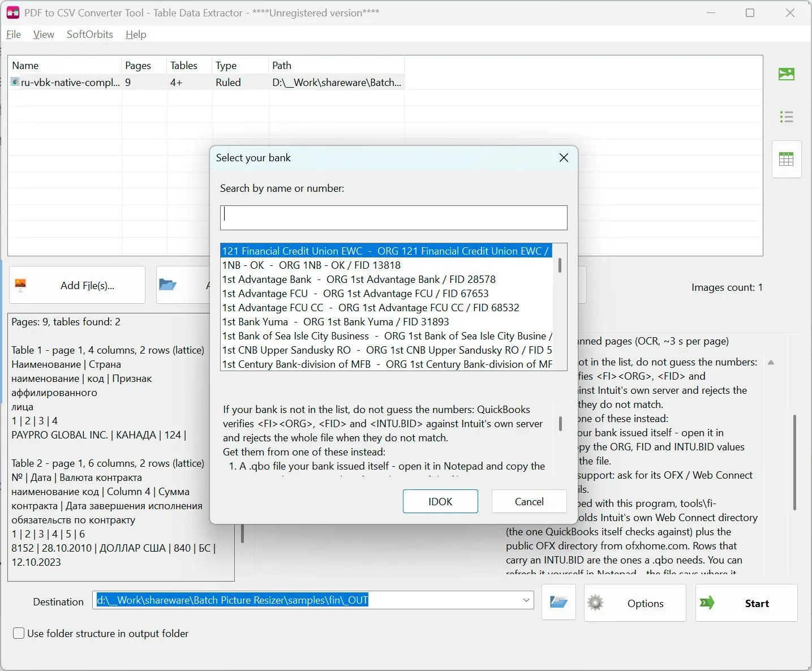Image resolution: width=812 pixels, height=671 pixels.
Task: Enable Use folder structure in output folder
Action: click(x=19, y=634)
